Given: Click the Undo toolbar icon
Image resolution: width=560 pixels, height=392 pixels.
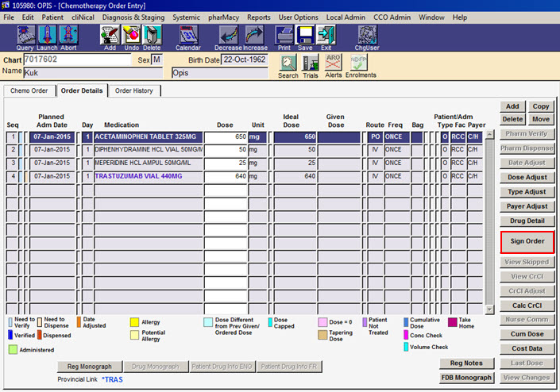Looking at the screenshot, I should [131, 35].
